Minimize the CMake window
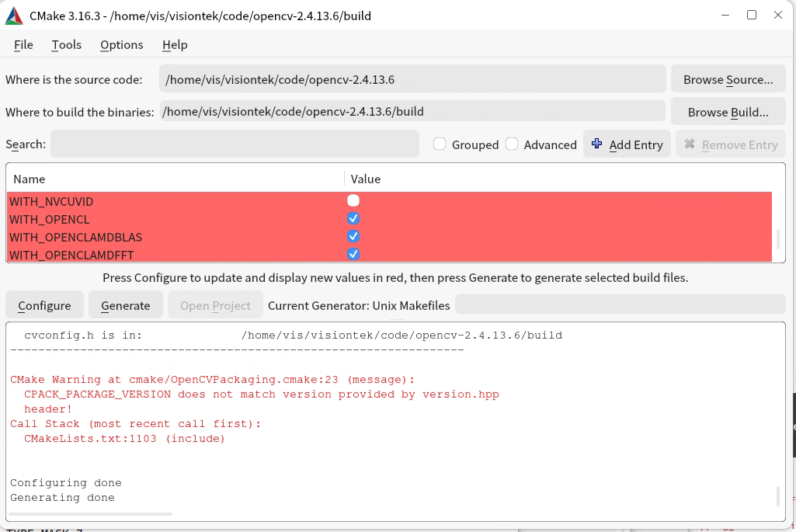The image size is (796, 532). click(725, 16)
